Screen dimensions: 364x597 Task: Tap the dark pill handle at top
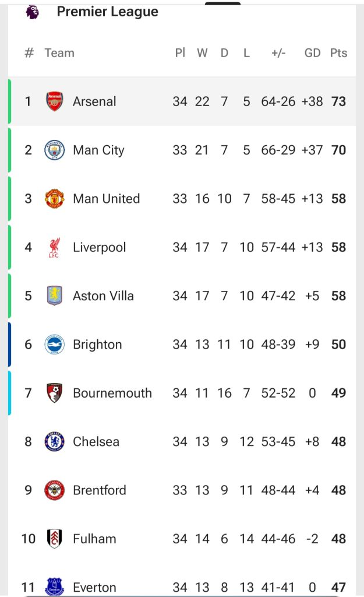222,3
